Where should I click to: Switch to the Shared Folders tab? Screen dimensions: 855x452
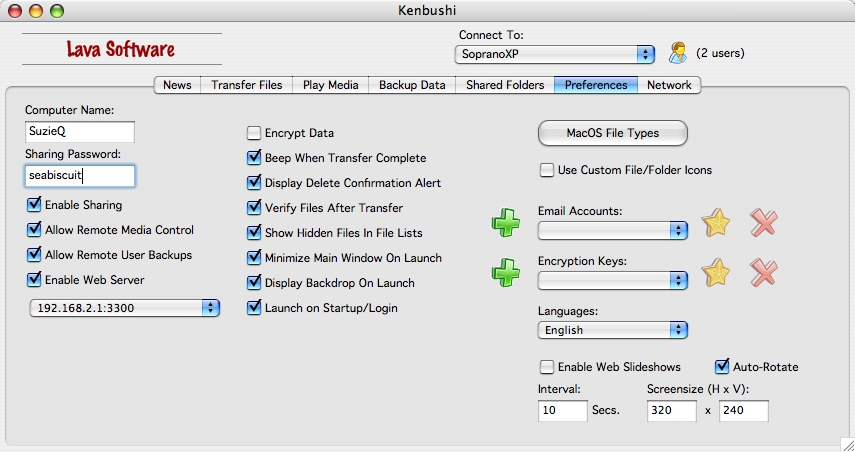(x=505, y=85)
